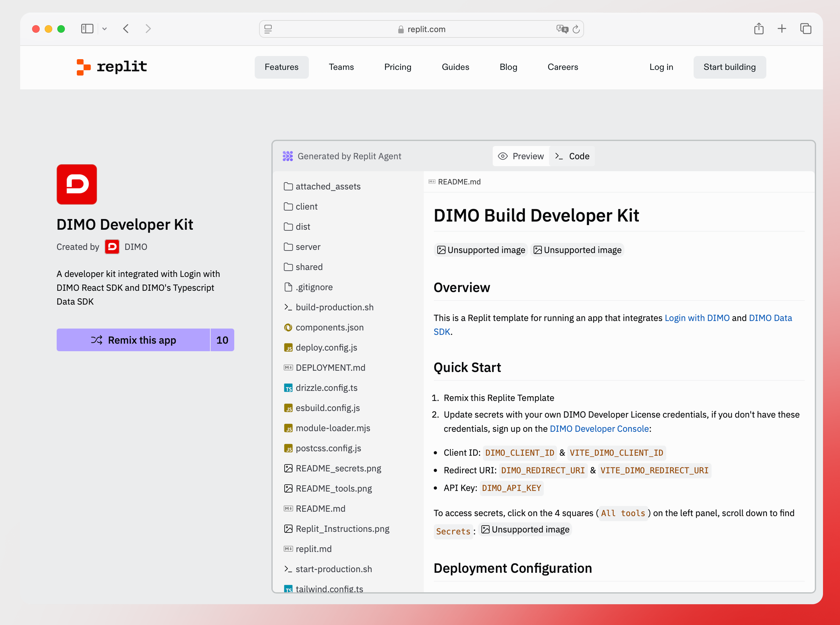Screen dimensions: 840x625
Task: Open the Blog nav item
Action: click(x=508, y=67)
